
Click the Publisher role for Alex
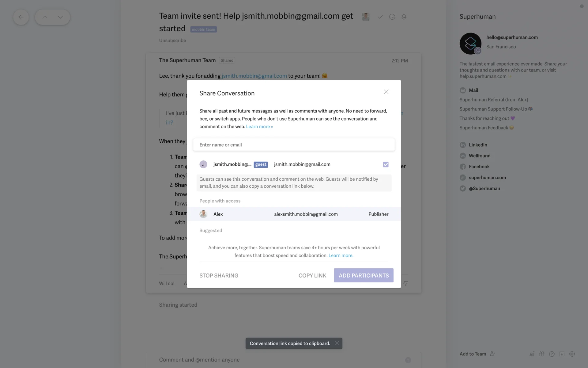[x=378, y=214]
